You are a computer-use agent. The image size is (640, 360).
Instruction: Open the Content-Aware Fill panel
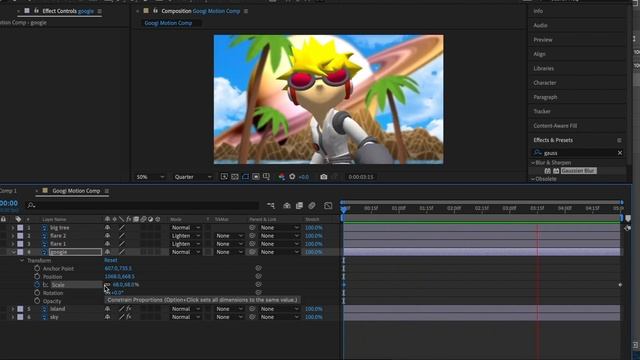pos(555,126)
